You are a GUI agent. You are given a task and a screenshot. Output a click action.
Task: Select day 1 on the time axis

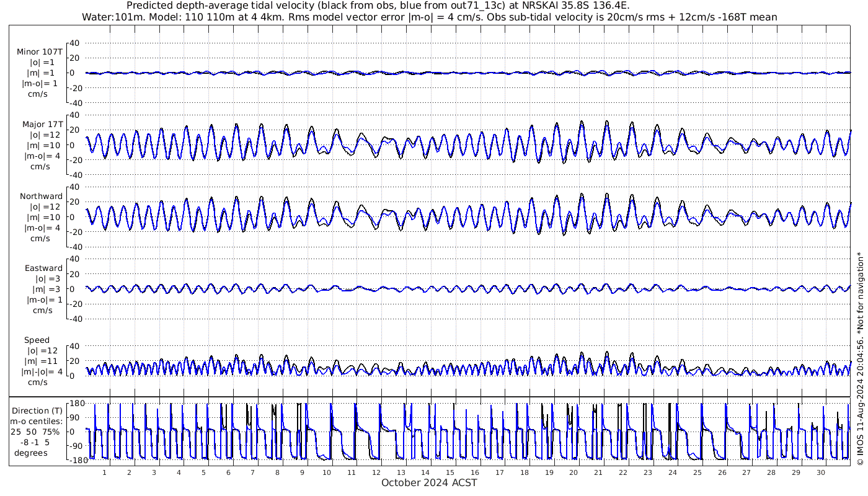click(x=104, y=472)
